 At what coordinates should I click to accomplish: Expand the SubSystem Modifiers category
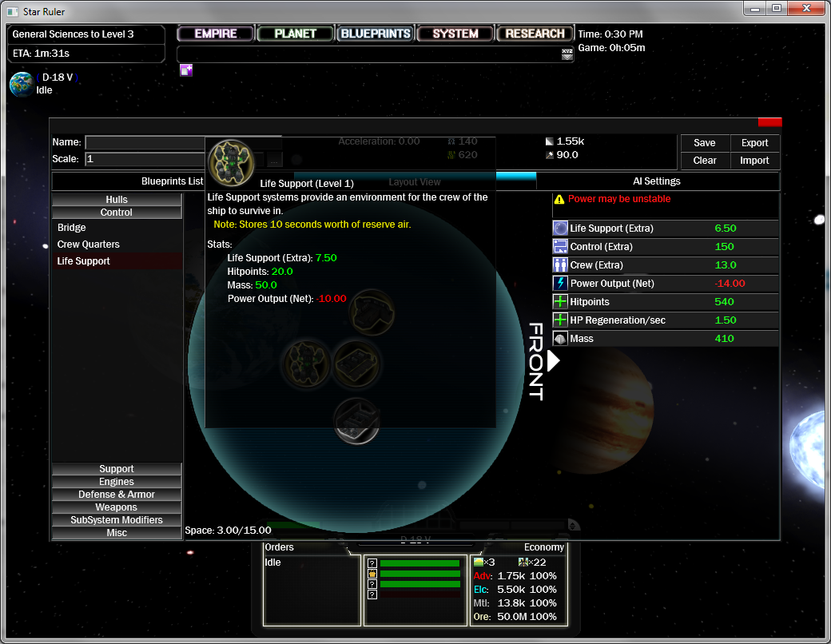117,520
